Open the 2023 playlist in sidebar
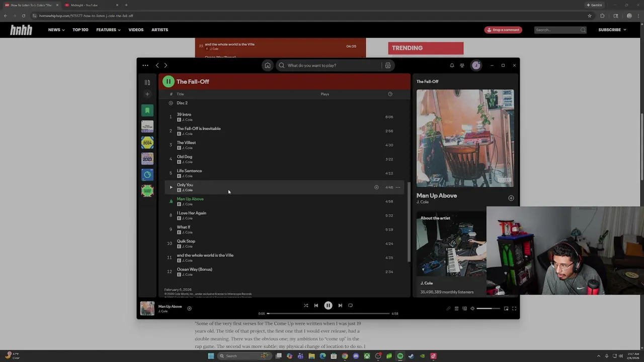The height and width of the screenshot is (362, 644). (147, 159)
